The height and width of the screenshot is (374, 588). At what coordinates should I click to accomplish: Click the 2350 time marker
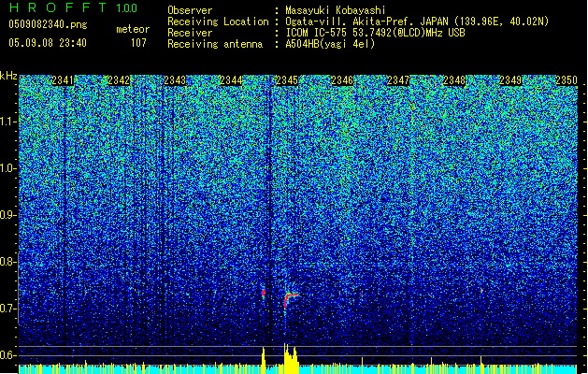pos(566,80)
